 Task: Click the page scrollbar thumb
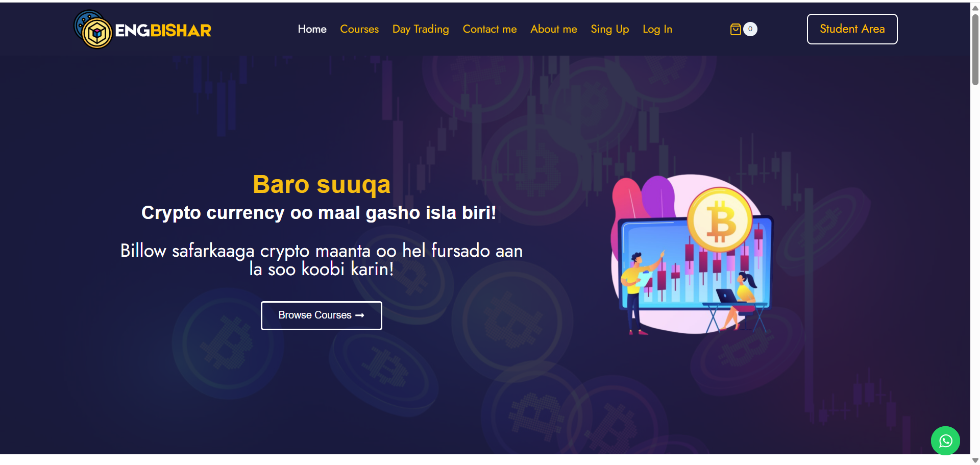[975, 49]
